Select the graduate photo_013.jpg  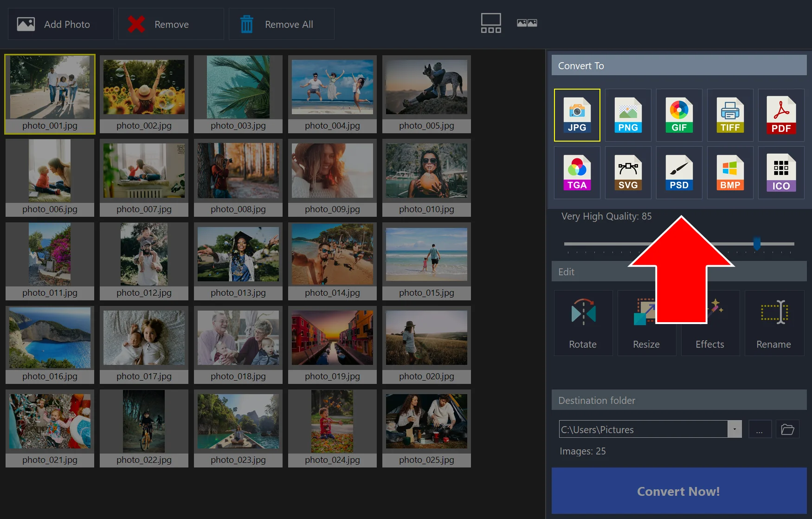[x=238, y=261]
